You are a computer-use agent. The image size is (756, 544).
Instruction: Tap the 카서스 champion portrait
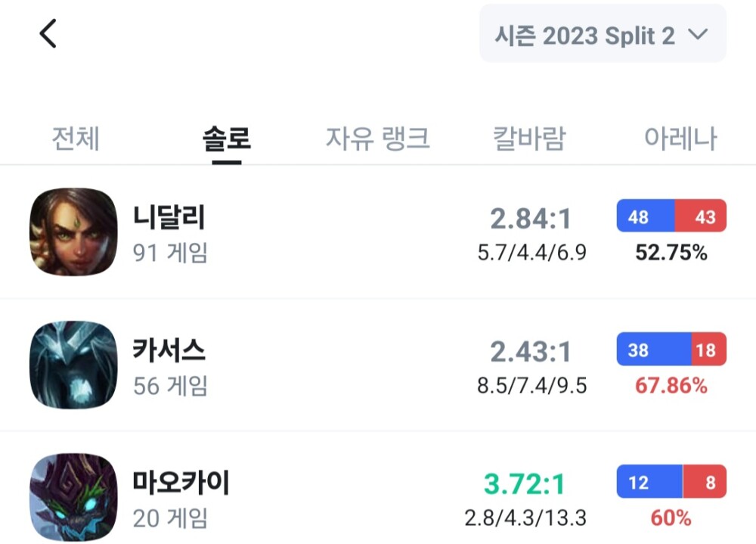tap(74, 365)
